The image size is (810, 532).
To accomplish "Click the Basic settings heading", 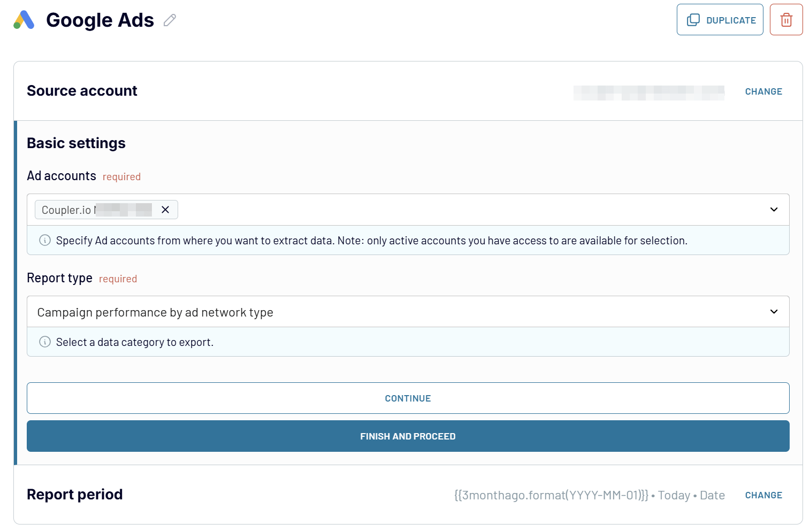I will [x=76, y=143].
